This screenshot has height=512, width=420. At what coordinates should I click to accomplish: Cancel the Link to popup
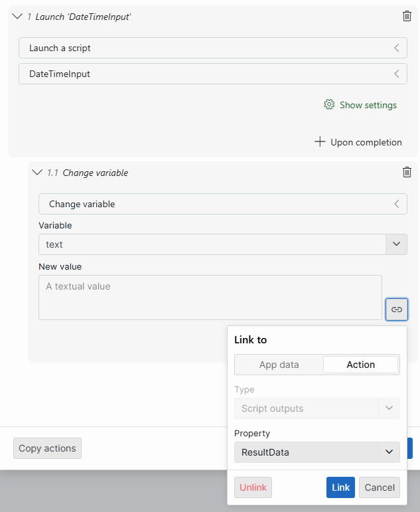[380, 487]
